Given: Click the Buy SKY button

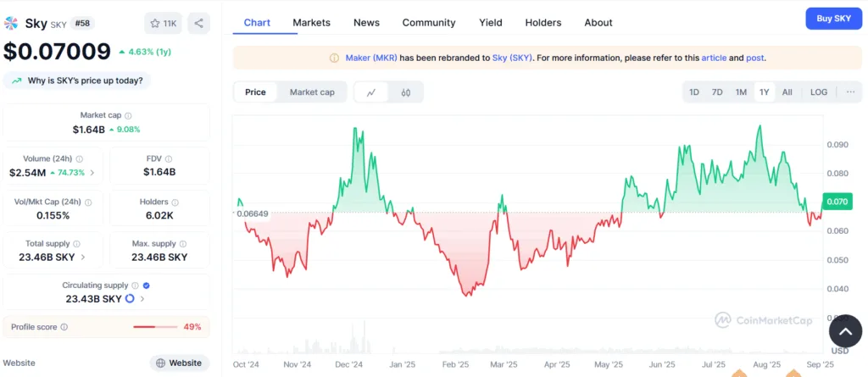Looking at the screenshot, I should (834, 19).
